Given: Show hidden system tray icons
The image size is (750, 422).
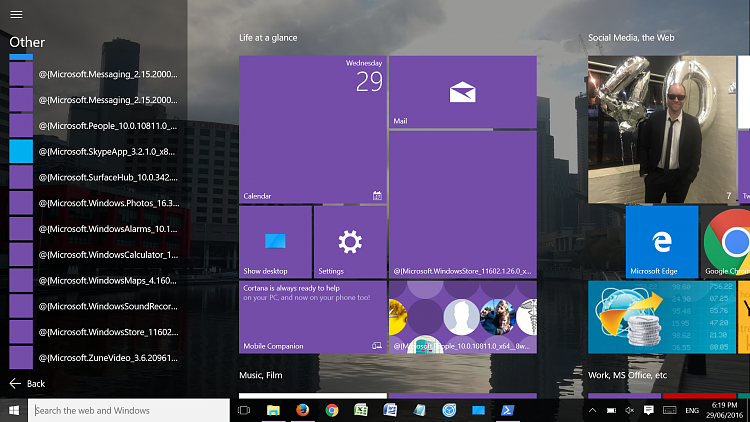Looking at the screenshot, I should pos(592,410).
